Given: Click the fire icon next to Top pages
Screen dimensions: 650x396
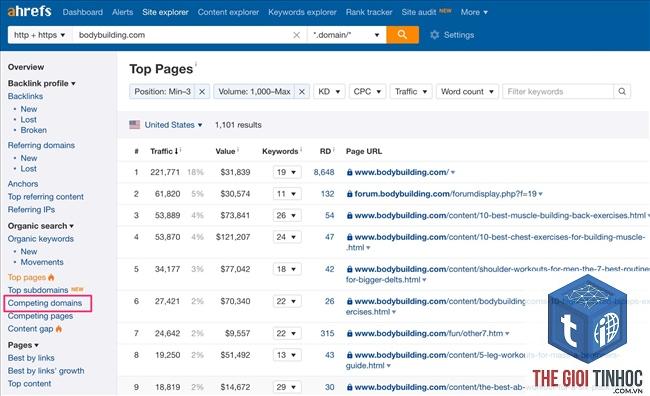Looking at the screenshot, I should click(x=51, y=277).
